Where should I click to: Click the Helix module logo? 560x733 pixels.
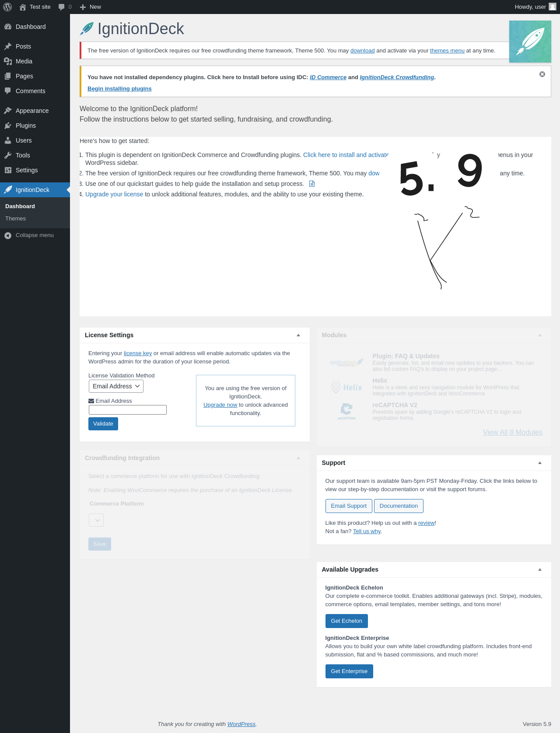pos(346,387)
